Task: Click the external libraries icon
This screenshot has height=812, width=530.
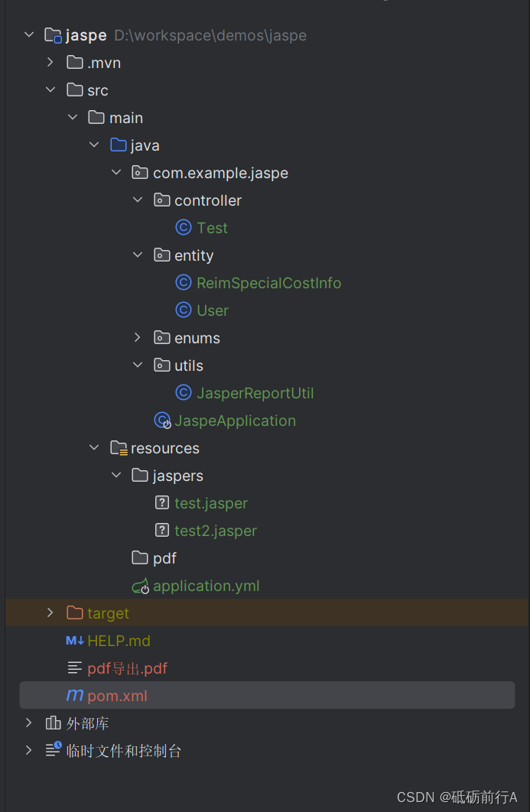Action: click(53, 723)
